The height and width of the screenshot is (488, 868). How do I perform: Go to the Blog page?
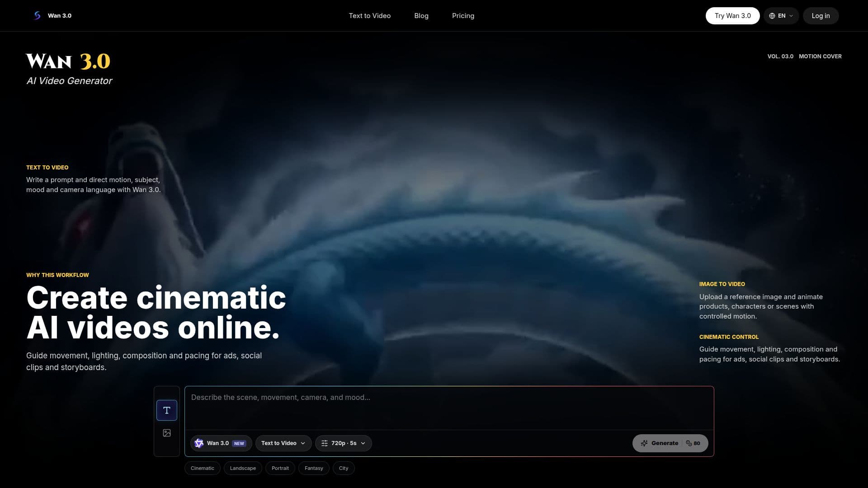pyautogui.click(x=421, y=16)
